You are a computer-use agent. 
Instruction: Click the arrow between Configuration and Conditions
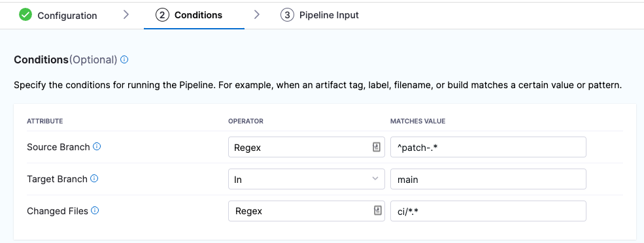126,15
